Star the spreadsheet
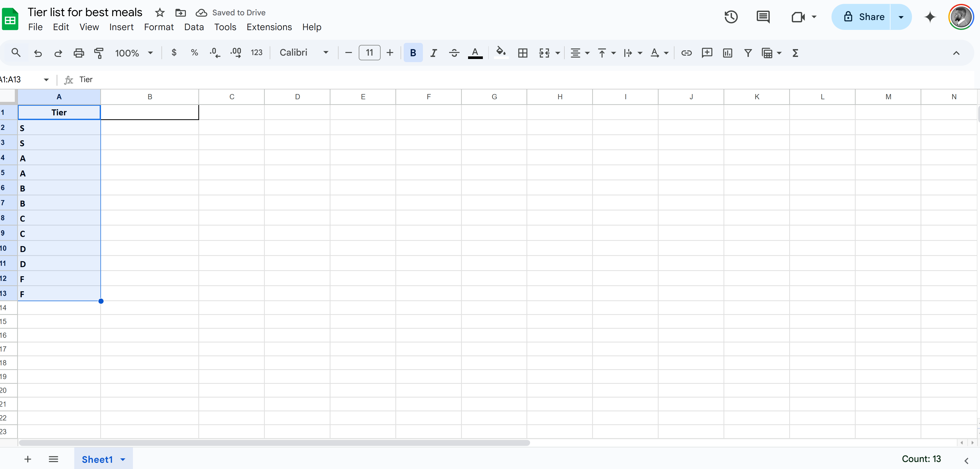The height and width of the screenshot is (469, 980). 159,12
